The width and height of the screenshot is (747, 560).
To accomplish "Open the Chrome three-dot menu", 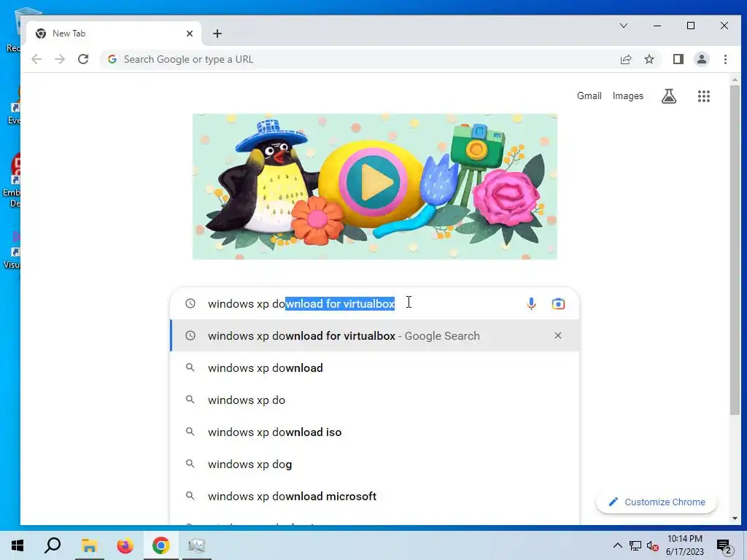I will click(725, 59).
